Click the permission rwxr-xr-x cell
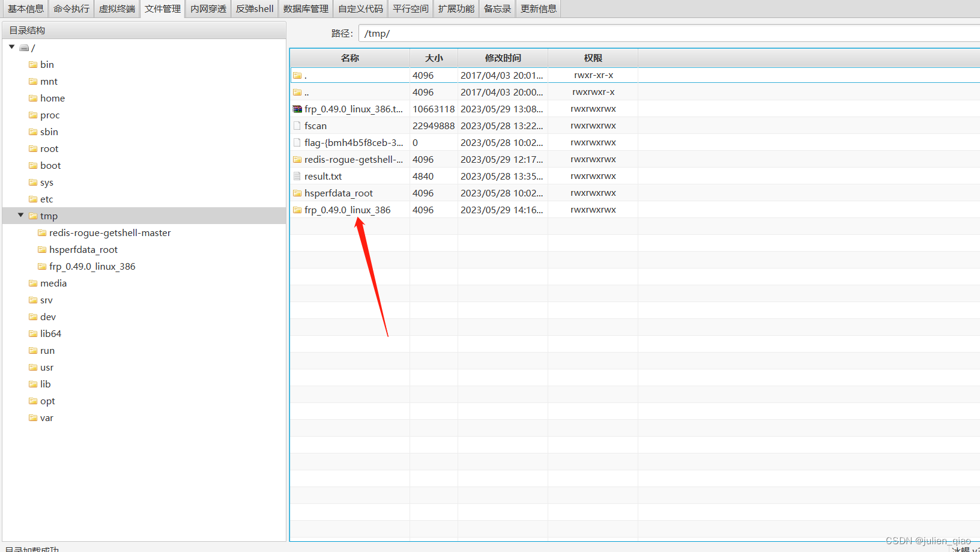Image resolution: width=980 pixels, height=552 pixels. pyautogui.click(x=593, y=75)
